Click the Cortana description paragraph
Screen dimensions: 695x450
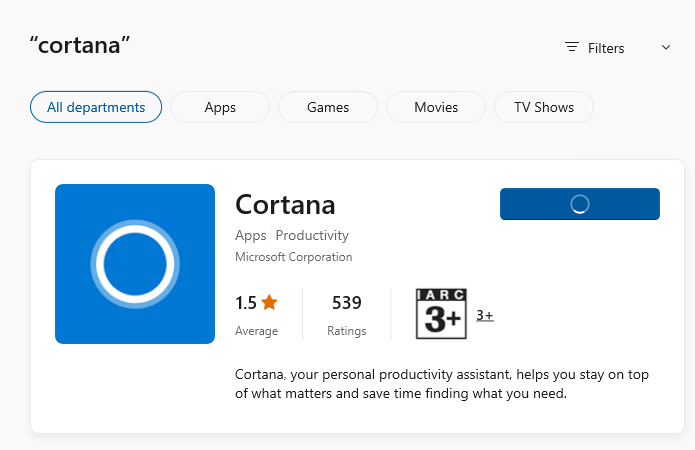point(442,383)
